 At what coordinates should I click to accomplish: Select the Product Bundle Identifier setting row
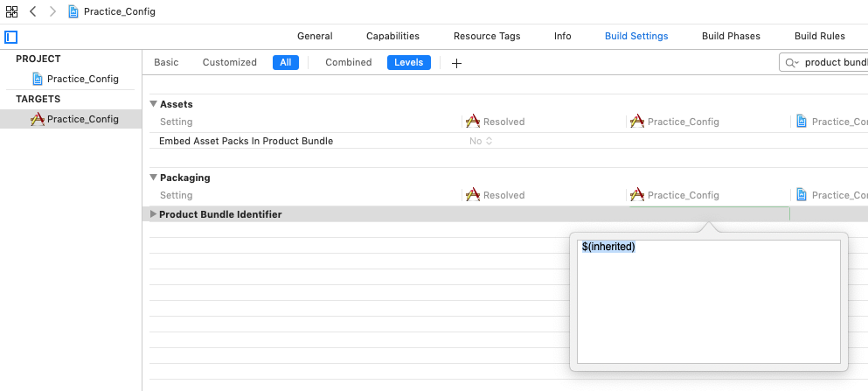point(505,214)
